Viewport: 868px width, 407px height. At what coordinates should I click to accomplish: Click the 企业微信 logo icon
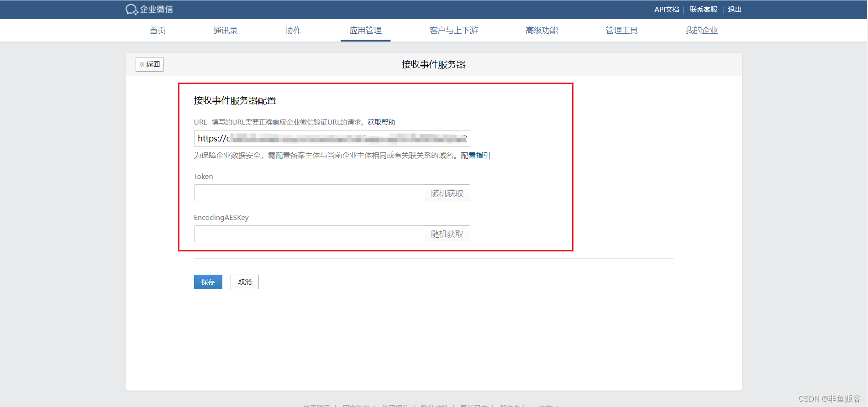point(149,9)
